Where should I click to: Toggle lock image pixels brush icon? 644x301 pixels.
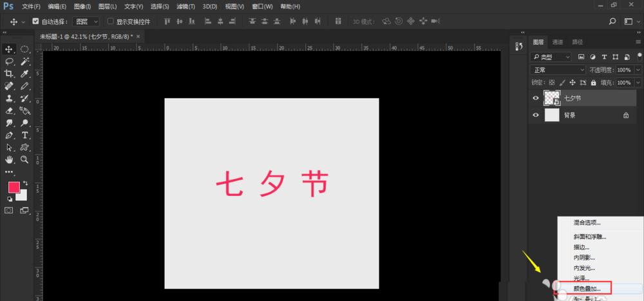pyautogui.click(x=562, y=83)
